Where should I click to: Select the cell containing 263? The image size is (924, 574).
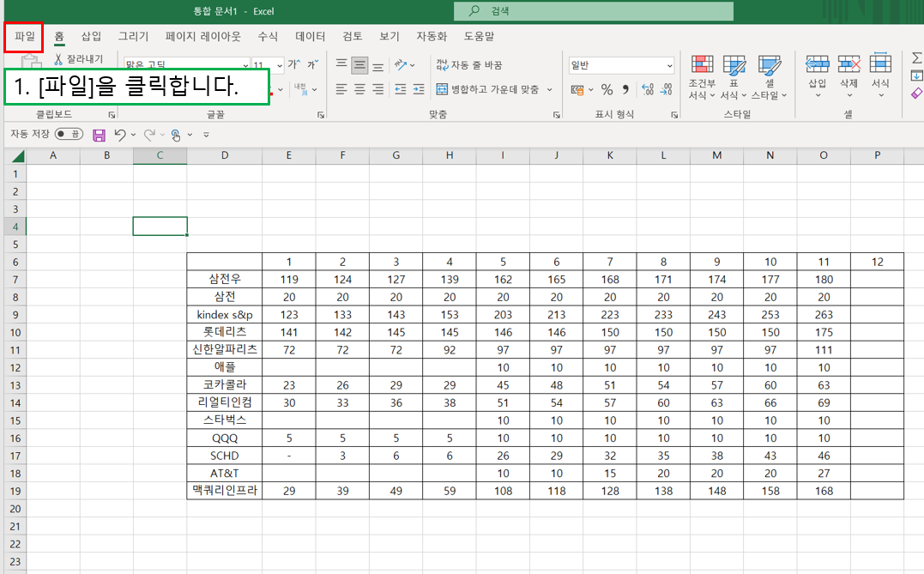824,315
